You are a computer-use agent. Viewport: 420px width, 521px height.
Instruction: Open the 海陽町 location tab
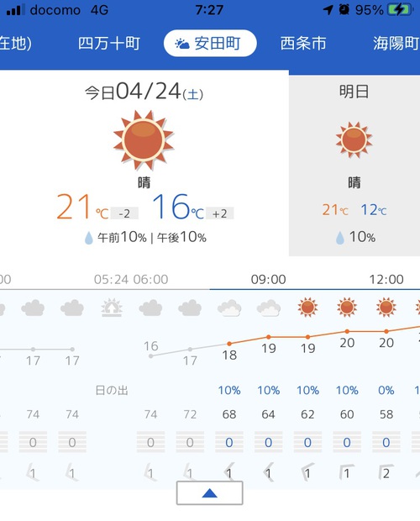tap(396, 43)
